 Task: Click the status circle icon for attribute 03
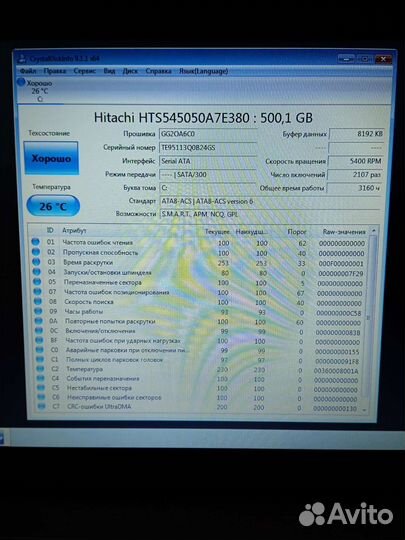(36, 262)
